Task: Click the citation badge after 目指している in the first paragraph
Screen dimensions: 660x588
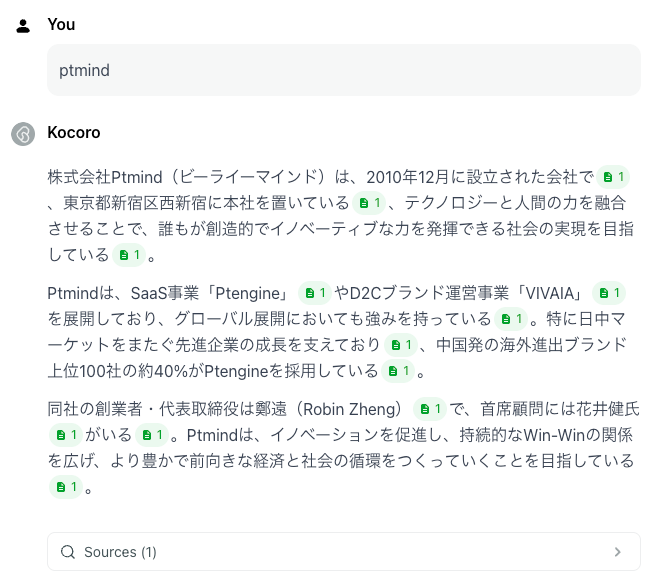Action: click(129, 255)
